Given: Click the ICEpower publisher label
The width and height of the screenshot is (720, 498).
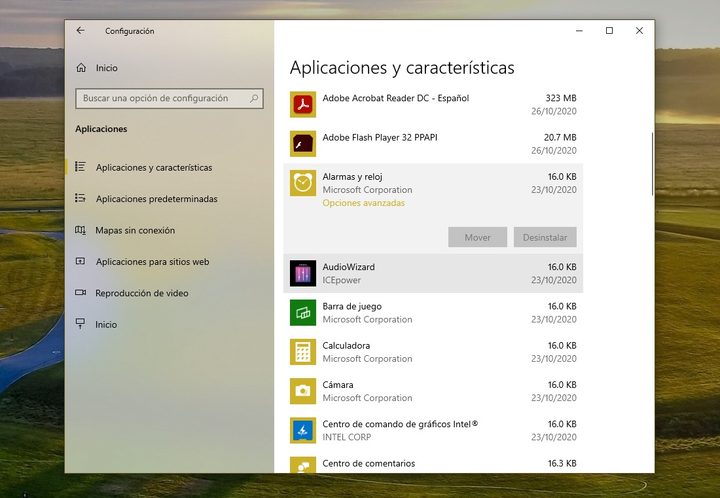Looking at the screenshot, I should [341, 280].
